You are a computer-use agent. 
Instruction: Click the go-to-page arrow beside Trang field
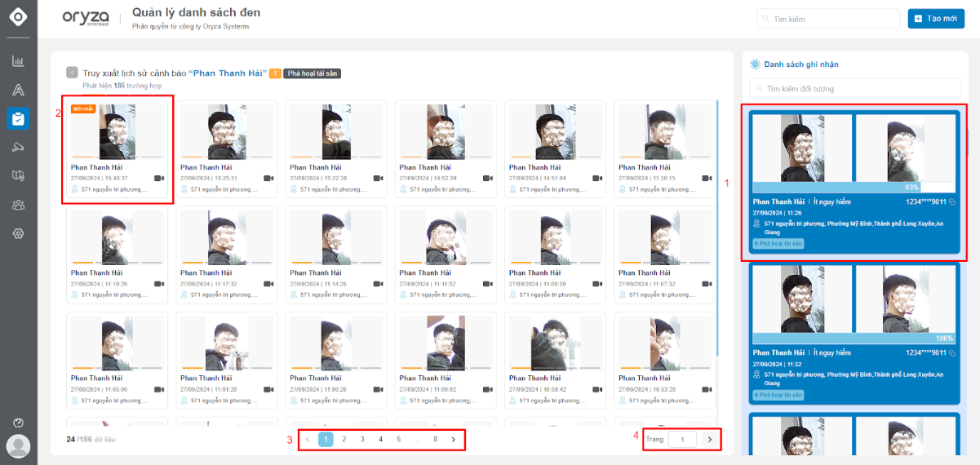(710, 440)
